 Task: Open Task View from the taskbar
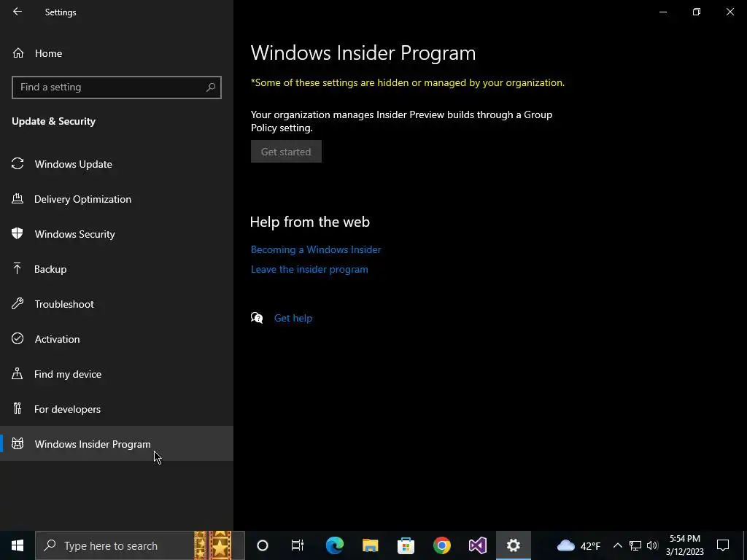[x=298, y=545]
